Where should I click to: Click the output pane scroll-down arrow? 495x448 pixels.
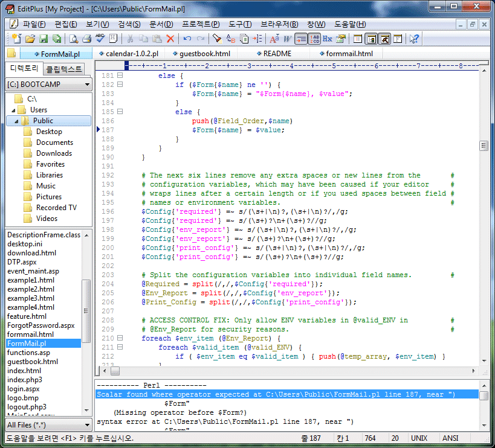(x=484, y=426)
